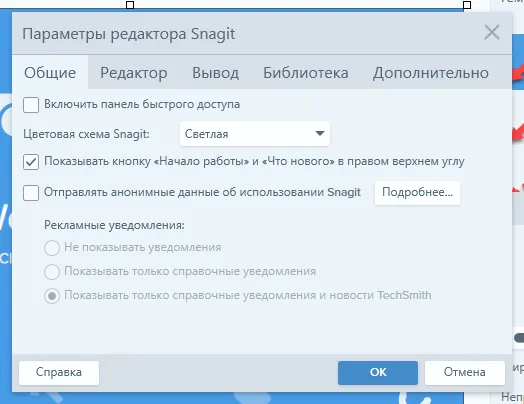Confirm settings with the OK button
524x404 pixels.
[378, 373]
